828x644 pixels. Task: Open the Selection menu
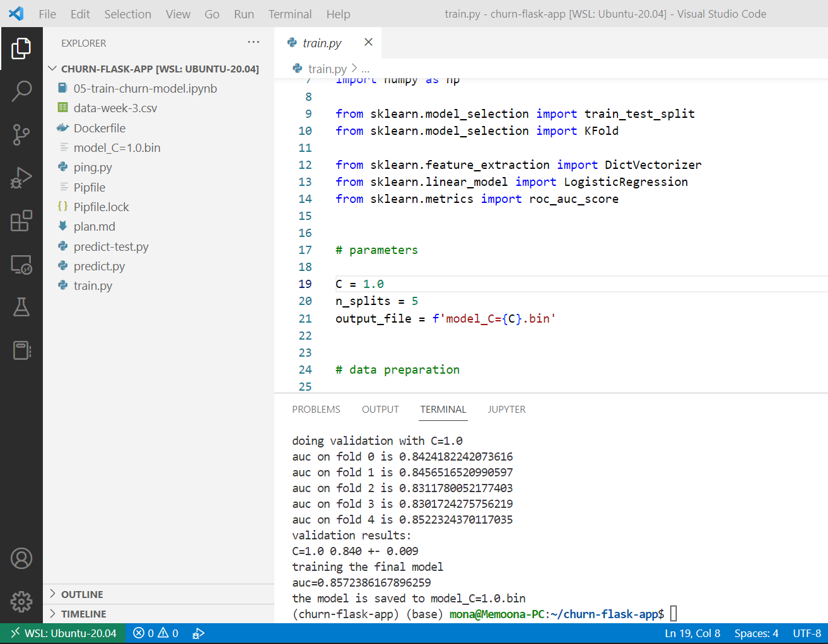[x=128, y=14]
